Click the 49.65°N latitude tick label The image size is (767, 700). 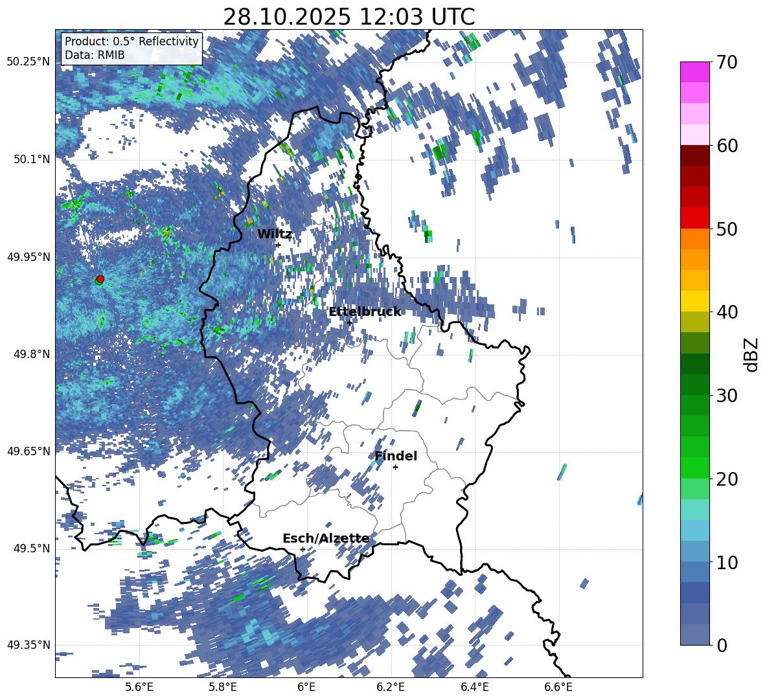pos(29,451)
